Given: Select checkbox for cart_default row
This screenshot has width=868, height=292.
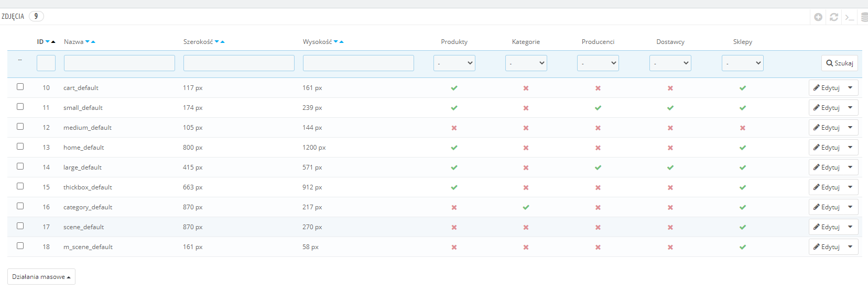Looking at the screenshot, I should (20, 87).
